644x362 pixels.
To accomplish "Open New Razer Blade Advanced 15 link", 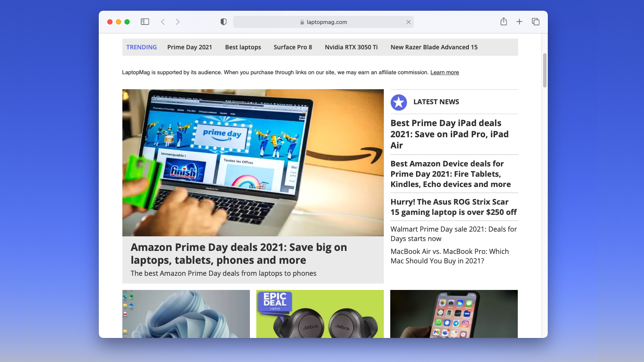I will pyautogui.click(x=434, y=47).
